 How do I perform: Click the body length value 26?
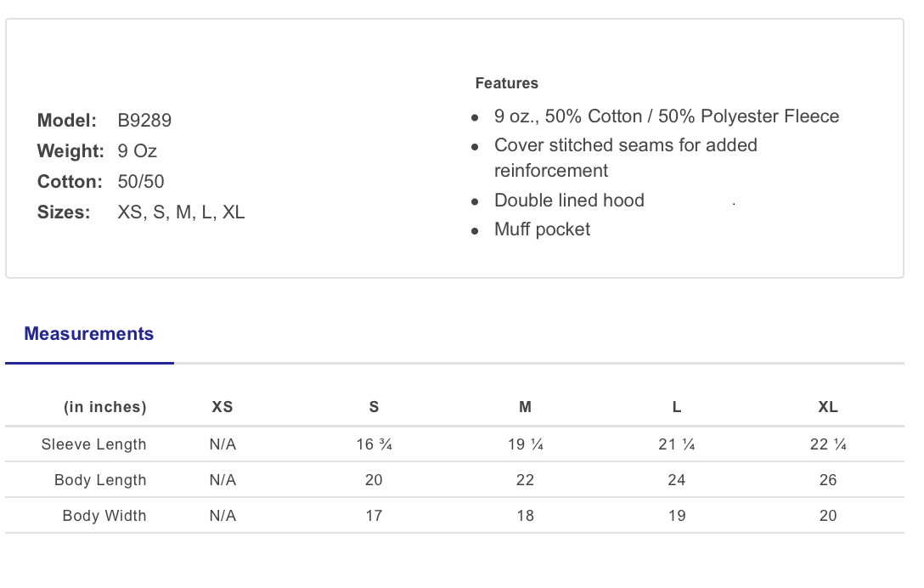(828, 480)
